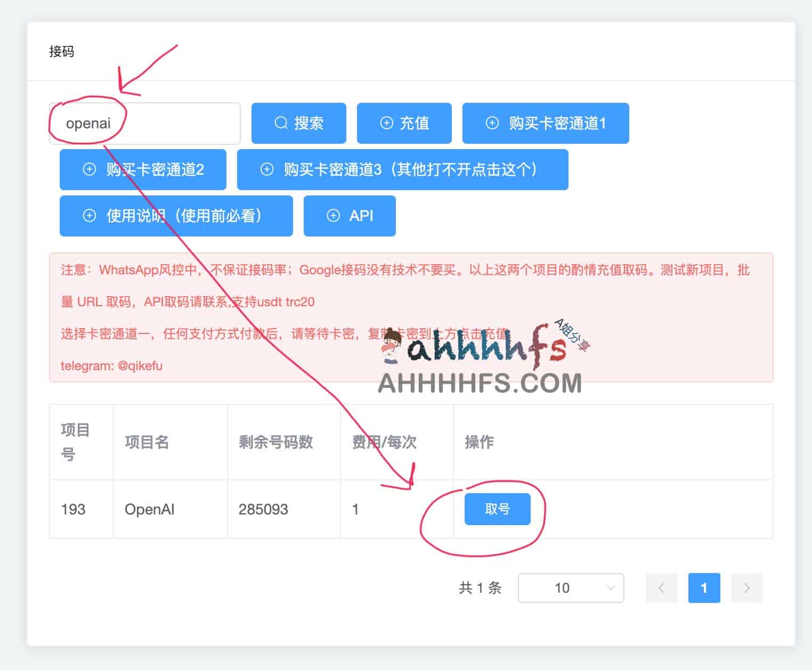Go to the previous page arrow

661,588
